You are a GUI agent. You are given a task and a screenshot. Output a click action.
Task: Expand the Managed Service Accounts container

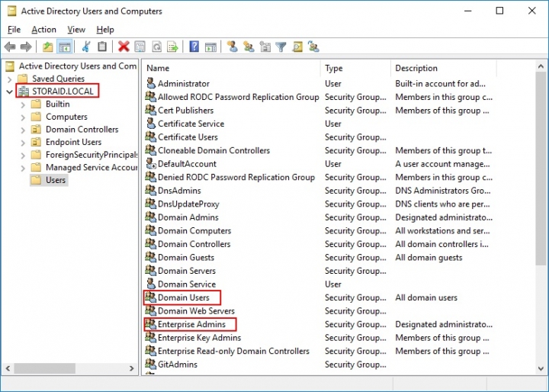point(23,168)
